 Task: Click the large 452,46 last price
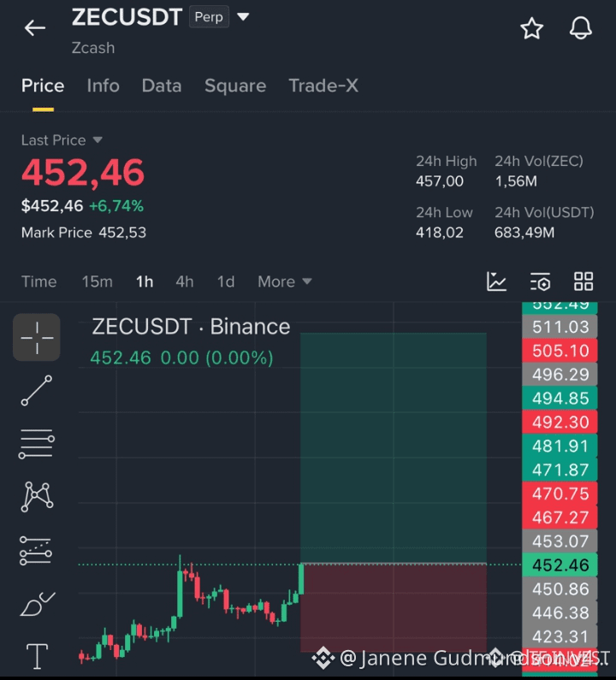[x=83, y=173]
